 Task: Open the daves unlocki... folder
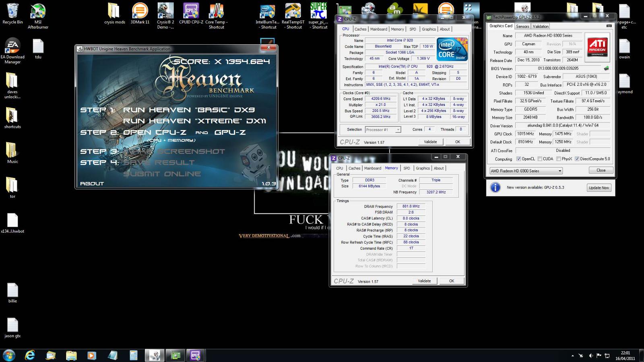point(12,86)
